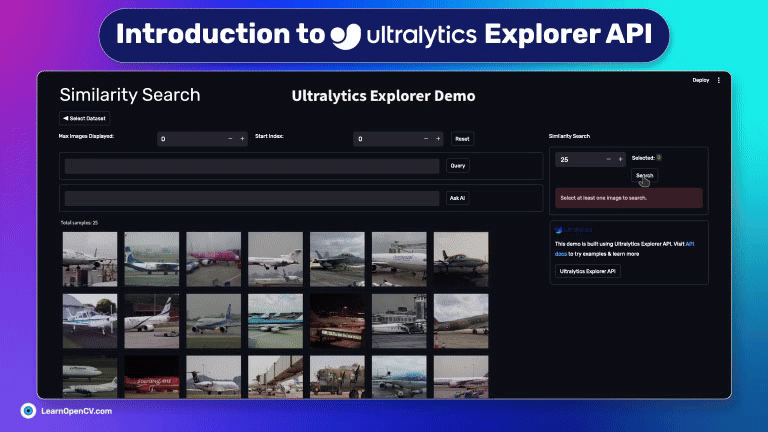Increase similarity limit 25 with plus
This screenshot has width=768, height=432.
pyautogui.click(x=620, y=160)
